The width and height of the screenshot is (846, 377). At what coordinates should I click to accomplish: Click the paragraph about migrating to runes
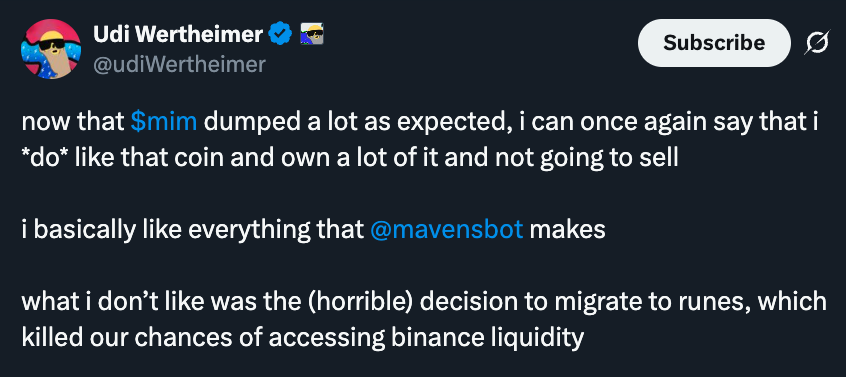[424, 320]
